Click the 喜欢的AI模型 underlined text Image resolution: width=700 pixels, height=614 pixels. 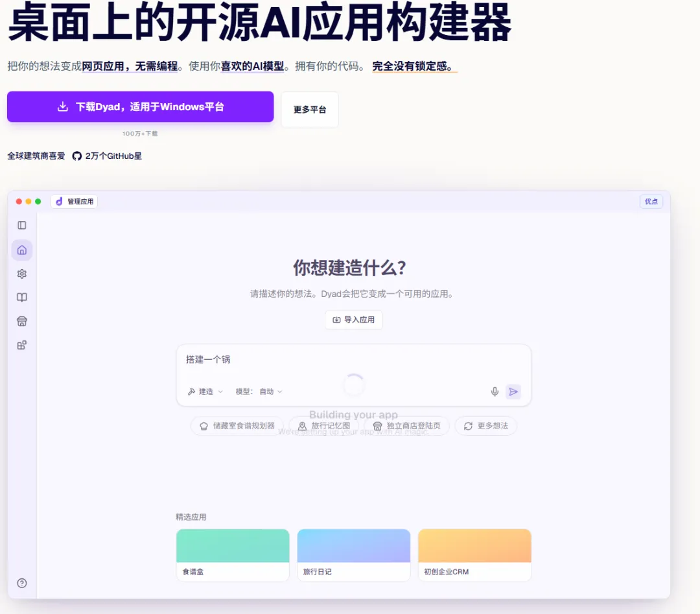click(252, 66)
